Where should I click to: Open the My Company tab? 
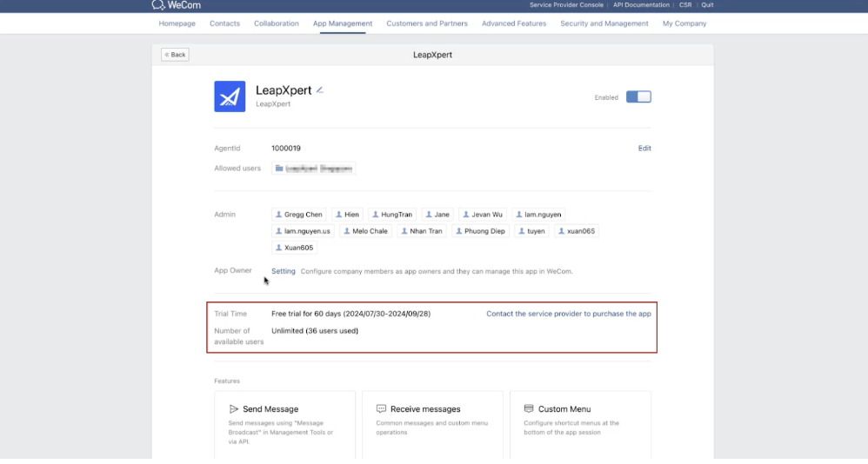tap(684, 23)
